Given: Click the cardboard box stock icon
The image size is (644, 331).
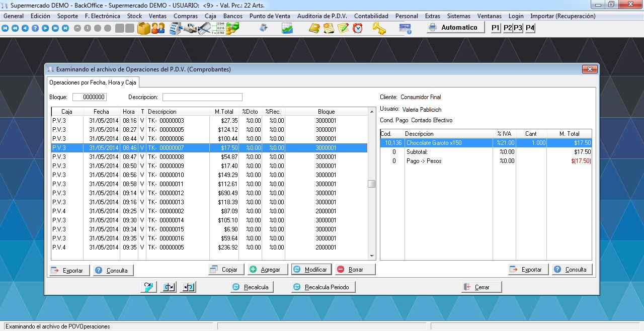Looking at the screenshot, I should click(144, 28).
